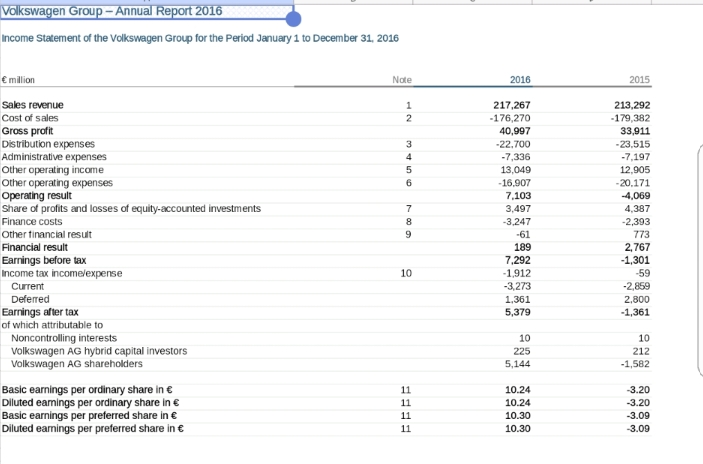Click Financial result 2016 value 189
This screenshot has width=703, height=464.
pyautogui.click(x=522, y=247)
